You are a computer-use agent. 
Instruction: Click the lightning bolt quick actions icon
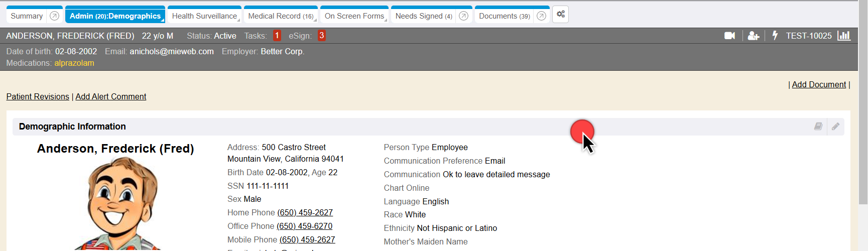pos(775,36)
